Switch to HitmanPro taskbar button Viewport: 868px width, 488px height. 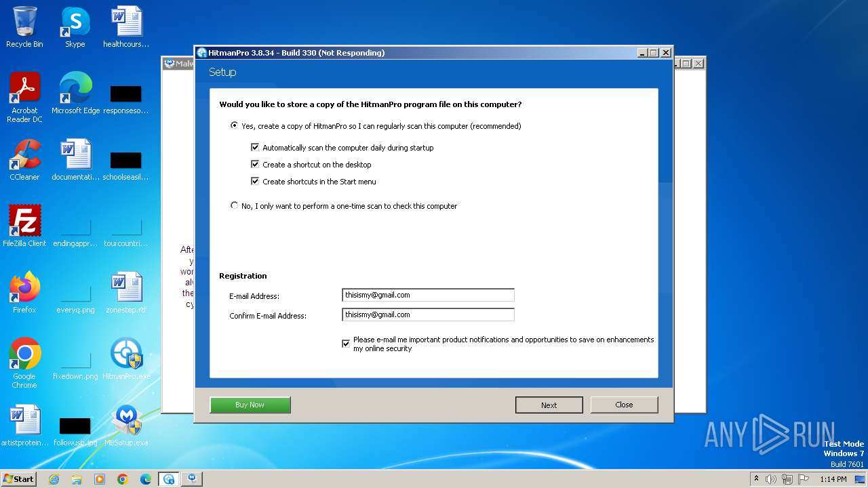pos(169,479)
